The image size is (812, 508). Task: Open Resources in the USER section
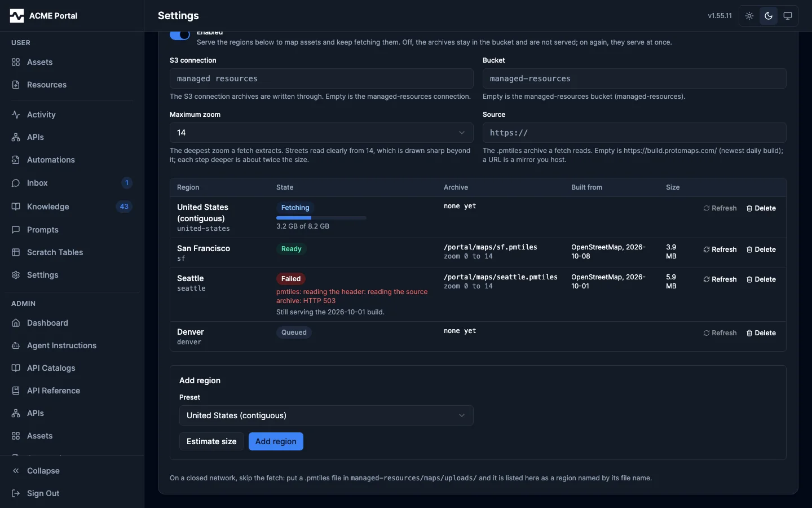[72, 85]
